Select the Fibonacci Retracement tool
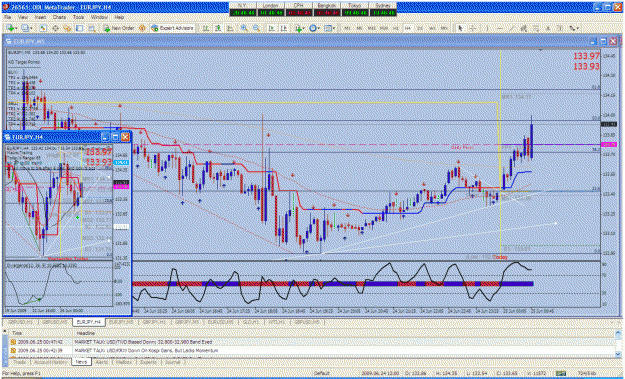Viewport: 625px width, 379px height. tap(536, 28)
